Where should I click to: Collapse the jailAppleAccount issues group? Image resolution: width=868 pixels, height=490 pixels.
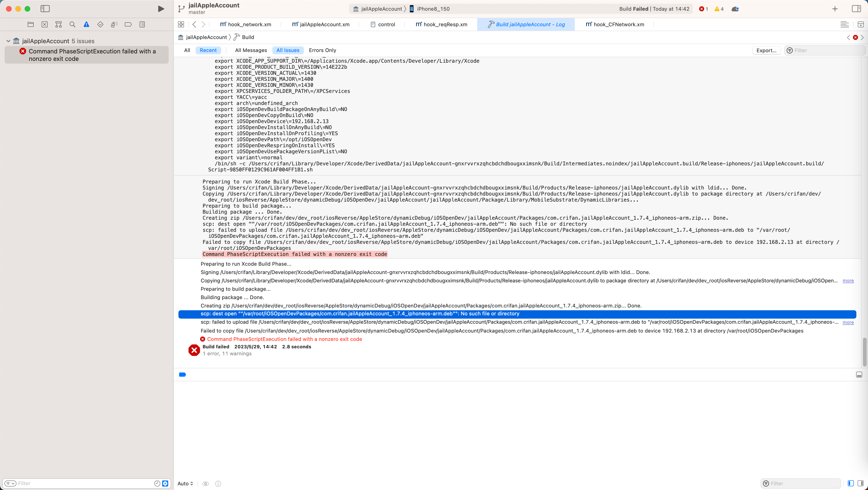(x=8, y=41)
